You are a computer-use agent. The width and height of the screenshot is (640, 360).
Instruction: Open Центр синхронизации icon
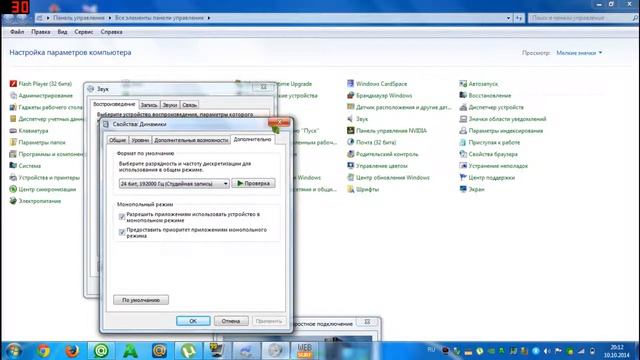coord(13,189)
